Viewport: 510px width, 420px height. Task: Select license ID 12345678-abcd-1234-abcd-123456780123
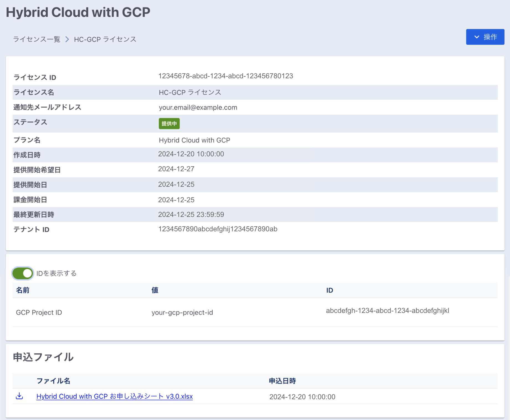(x=226, y=76)
